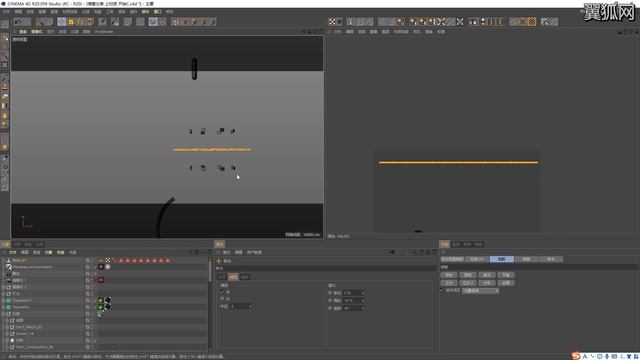This screenshot has width=640, height=360.
Task: Open the dropdown in bottom-right panel
Action: 480,291
